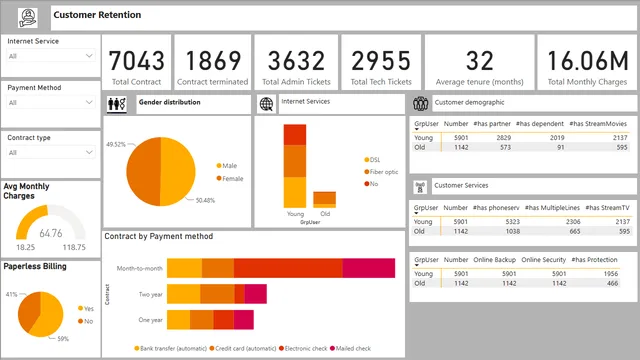Screen dimensions: 640x360
Task: Click the Paperless Billing Yes pie slice
Action: (x=49, y=316)
